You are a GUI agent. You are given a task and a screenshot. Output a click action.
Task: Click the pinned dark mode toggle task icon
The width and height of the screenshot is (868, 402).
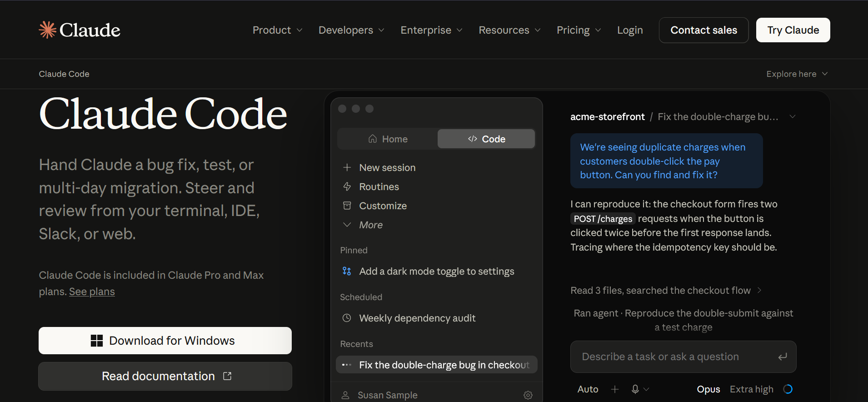tap(347, 271)
